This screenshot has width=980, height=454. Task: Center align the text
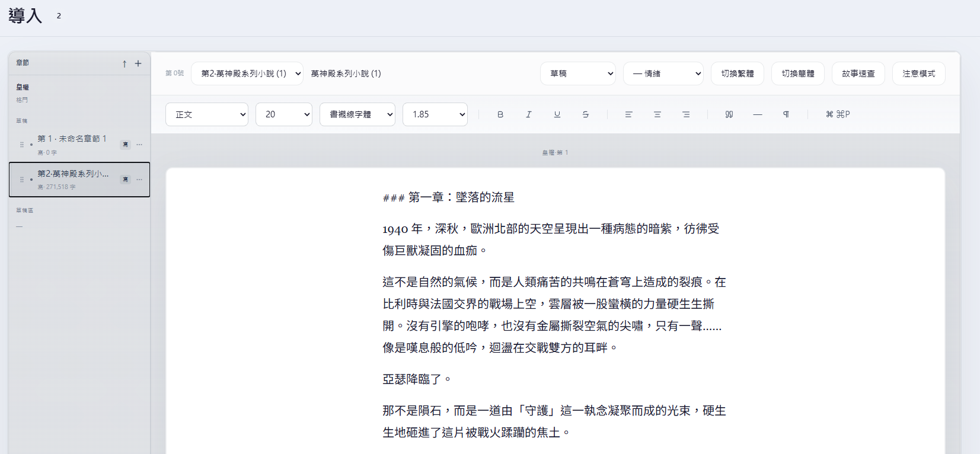coord(657,114)
